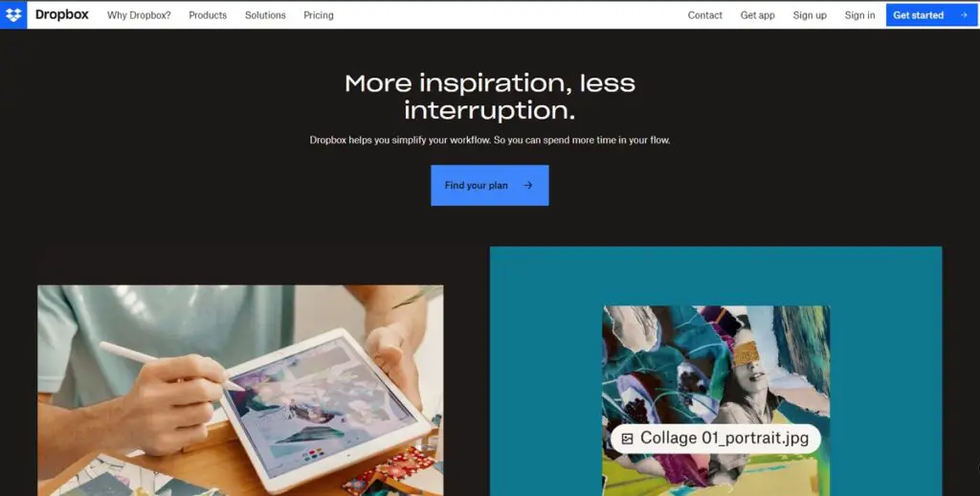Go to the Pricing page
Image resolution: width=980 pixels, height=496 pixels.
pos(319,15)
